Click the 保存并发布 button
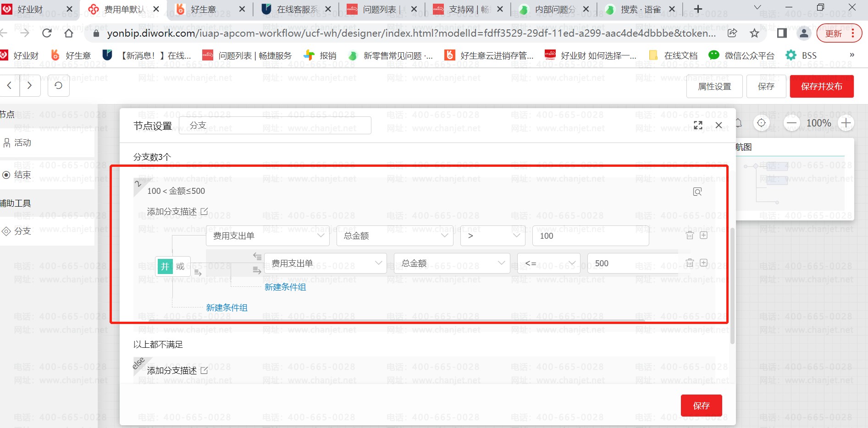Image resolution: width=868 pixels, height=428 pixels. click(822, 87)
